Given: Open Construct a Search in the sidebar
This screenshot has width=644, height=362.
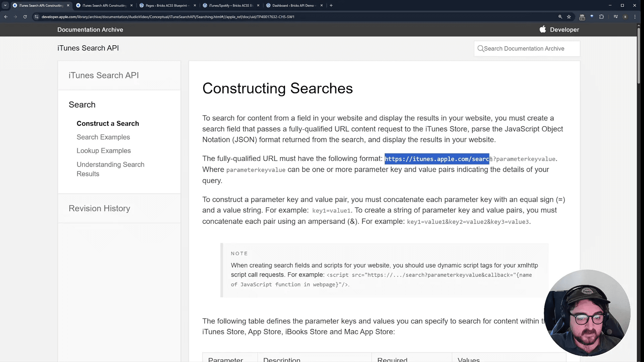Looking at the screenshot, I should coord(108,123).
